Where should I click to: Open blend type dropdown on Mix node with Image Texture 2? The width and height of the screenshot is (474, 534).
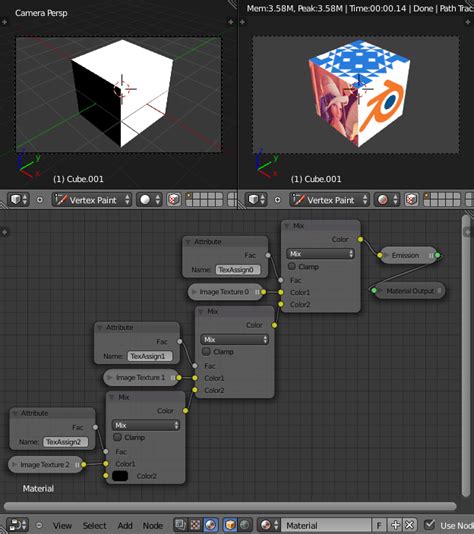(x=145, y=425)
